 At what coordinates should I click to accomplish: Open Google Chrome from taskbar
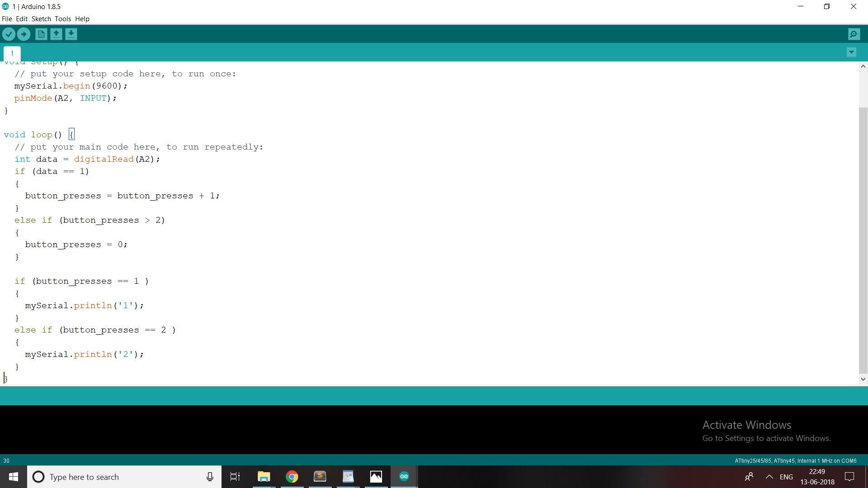(x=292, y=477)
